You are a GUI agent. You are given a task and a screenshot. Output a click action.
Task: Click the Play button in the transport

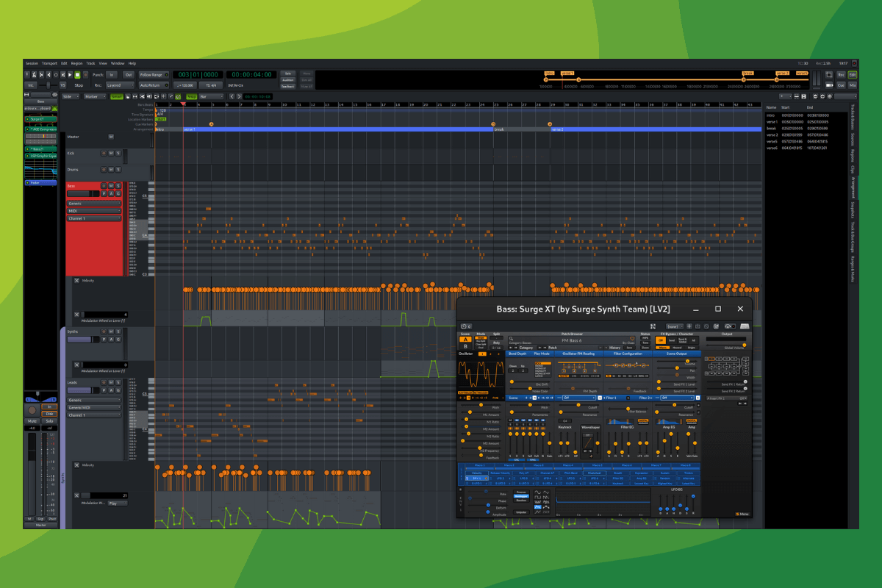pyautogui.click(x=70, y=74)
